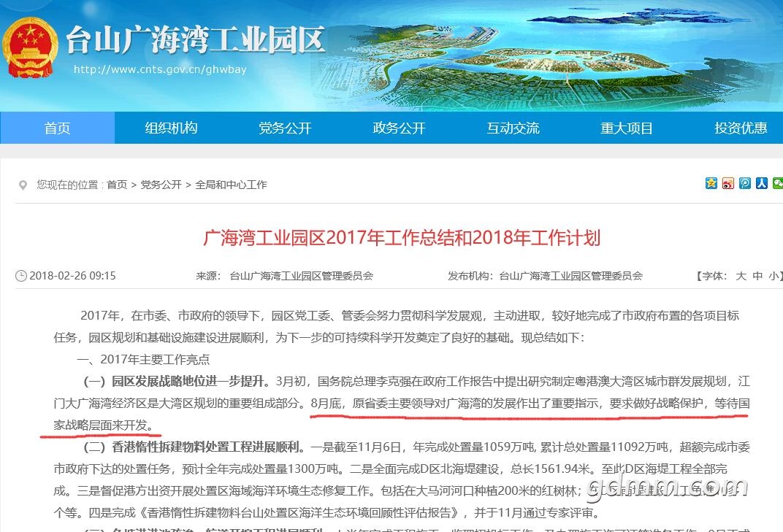
Task: Share via WeChat icon
Action: click(x=778, y=183)
